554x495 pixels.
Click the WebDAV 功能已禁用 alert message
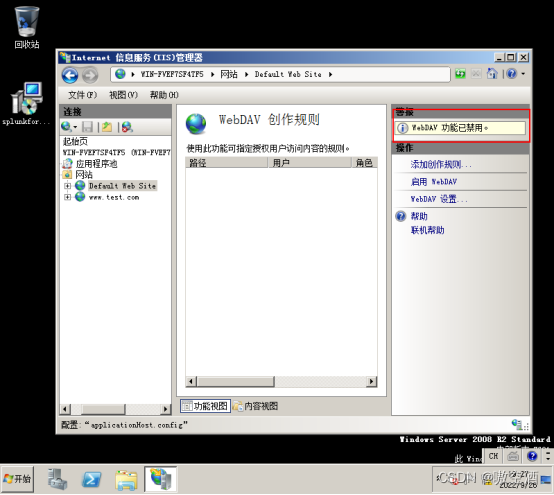coord(460,128)
